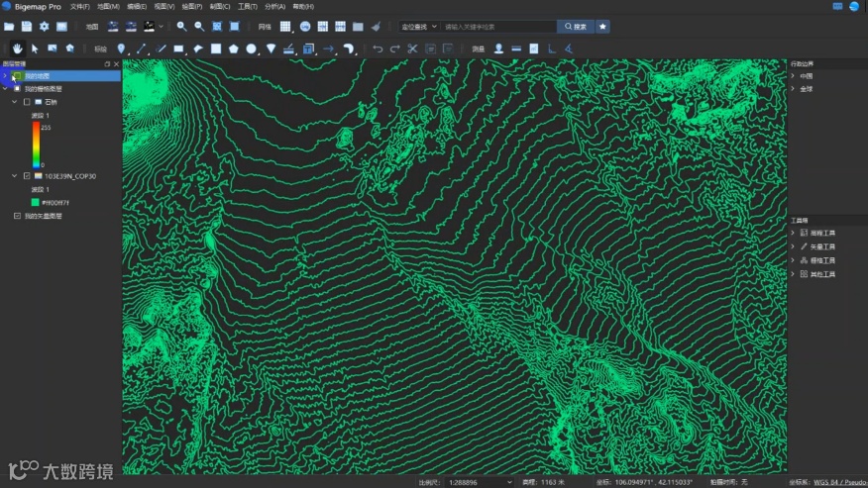
Task: Click the zoom out magnifier icon
Action: point(199,27)
